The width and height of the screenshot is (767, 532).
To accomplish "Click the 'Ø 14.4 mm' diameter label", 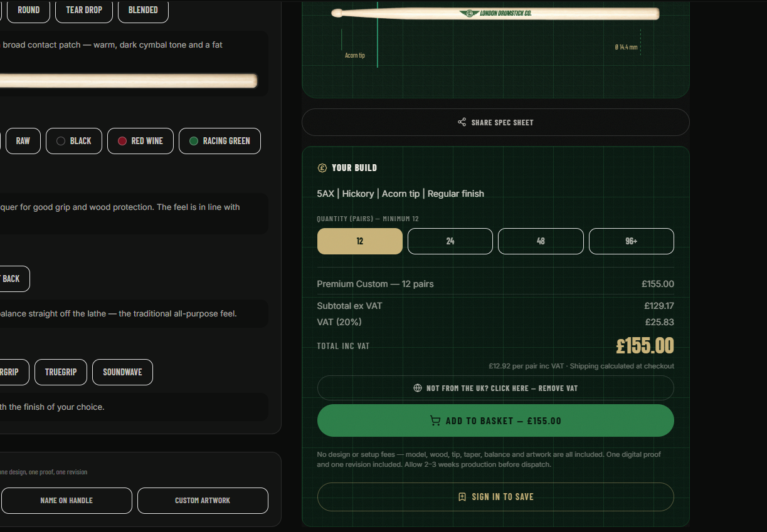I will (626, 47).
